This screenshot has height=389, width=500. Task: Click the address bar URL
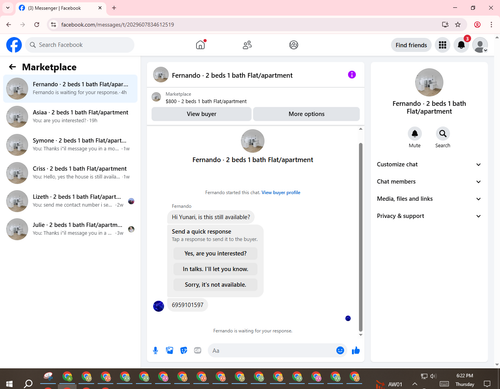(117, 25)
